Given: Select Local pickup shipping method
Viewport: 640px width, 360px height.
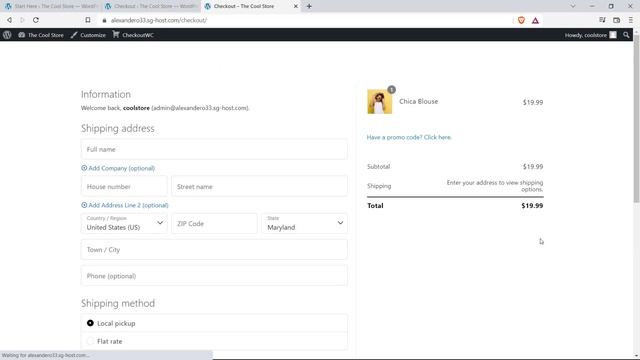Looking at the screenshot, I should point(90,323).
